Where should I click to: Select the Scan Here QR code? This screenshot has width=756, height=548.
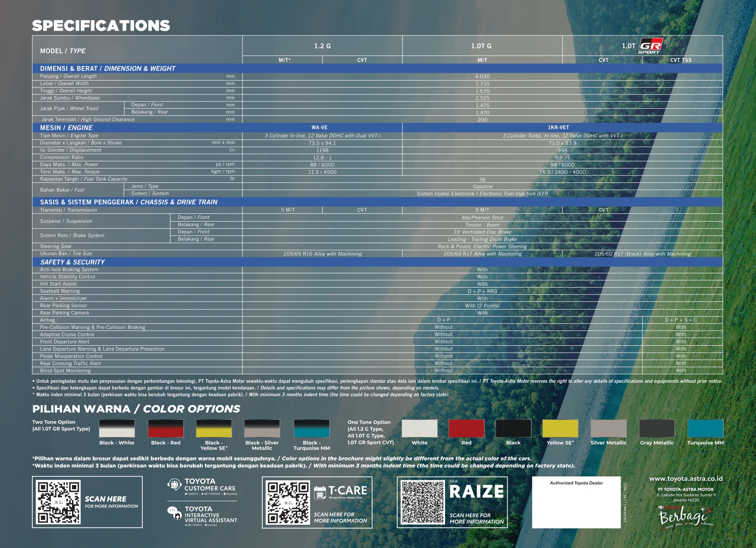[x=59, y=502]
